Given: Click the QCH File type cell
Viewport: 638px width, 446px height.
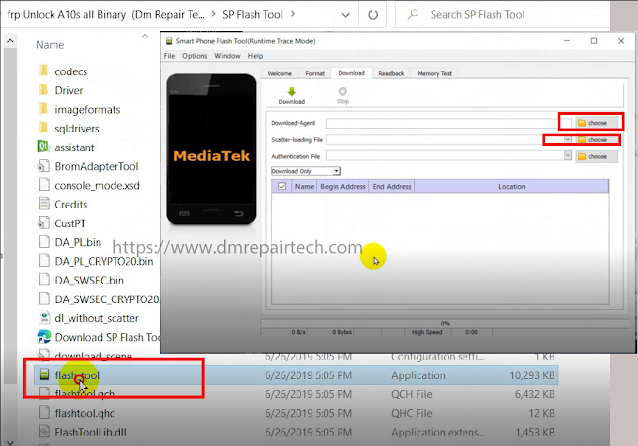Looking at the screenshot, I should click(412, 394).
